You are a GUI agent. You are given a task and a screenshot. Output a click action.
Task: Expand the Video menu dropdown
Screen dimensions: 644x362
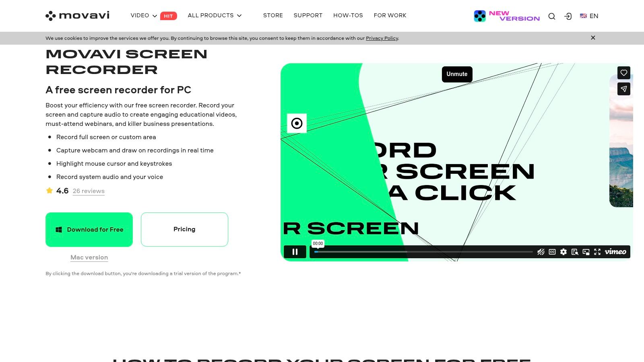[144, 16]
